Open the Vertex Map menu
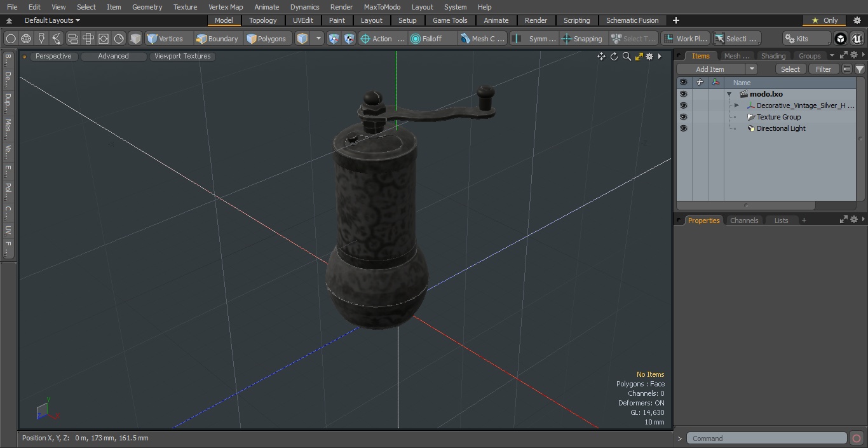The width and height of the screenshot is (868, 448). pos(226,7)
